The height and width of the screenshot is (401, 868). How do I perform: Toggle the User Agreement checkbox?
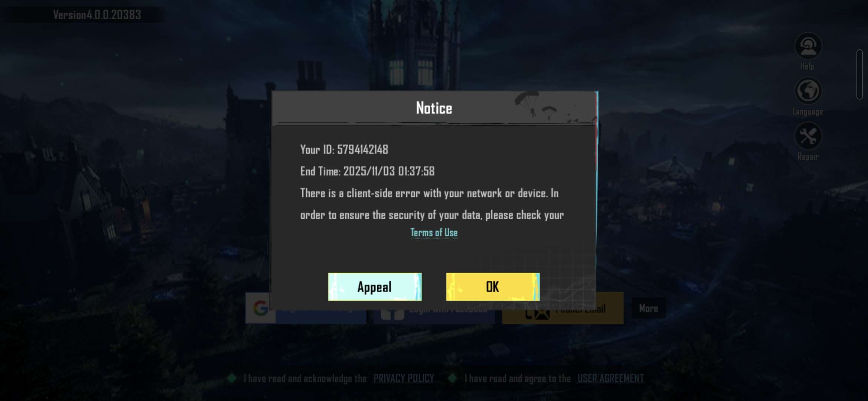453,378
